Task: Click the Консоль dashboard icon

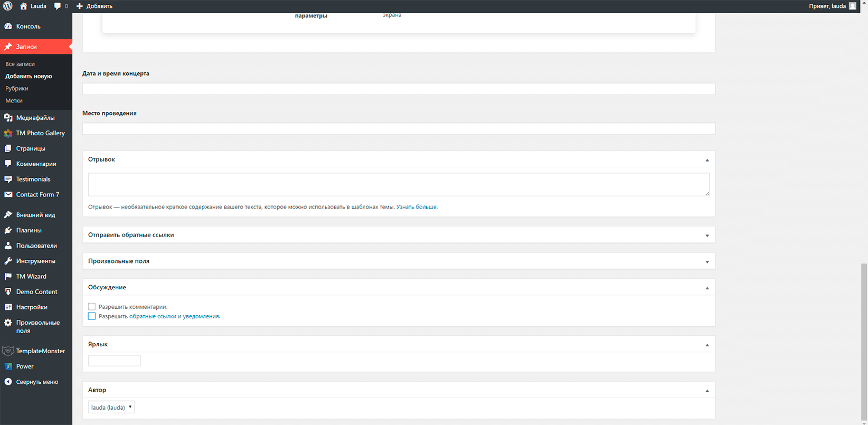Action: [x=8, y=26]
